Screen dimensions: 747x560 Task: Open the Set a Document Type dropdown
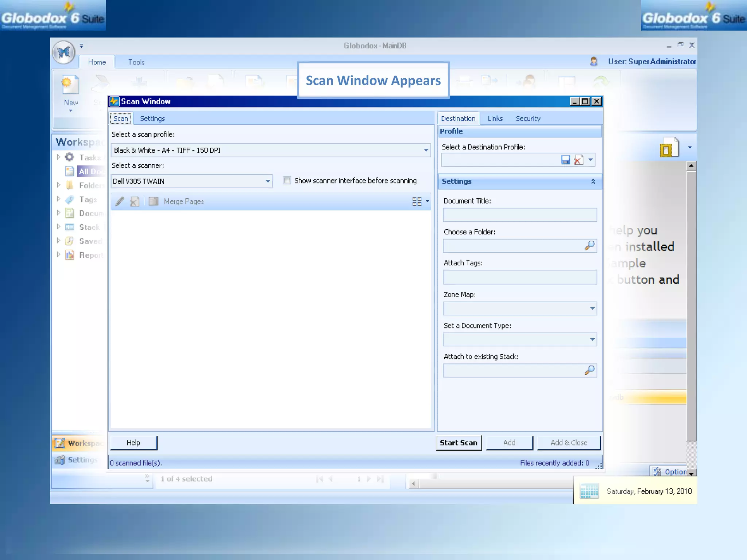tap(592, 339)
